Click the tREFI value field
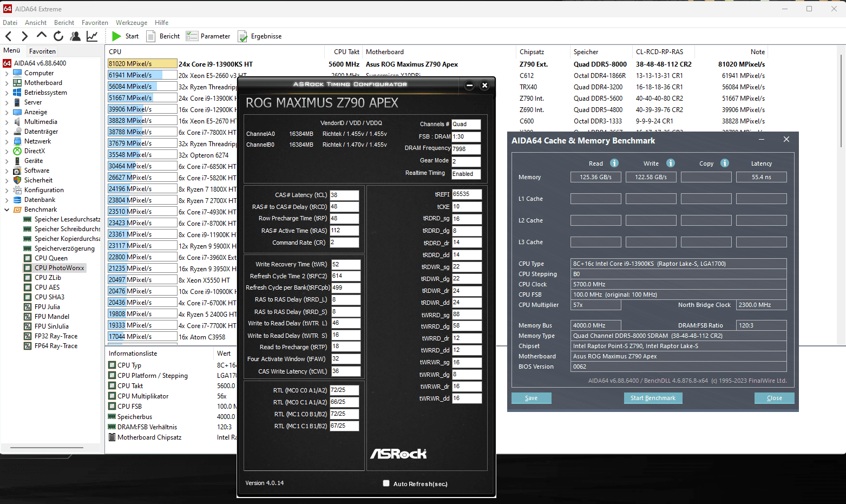This screenshot has width=846, height=504. point(467,194)
